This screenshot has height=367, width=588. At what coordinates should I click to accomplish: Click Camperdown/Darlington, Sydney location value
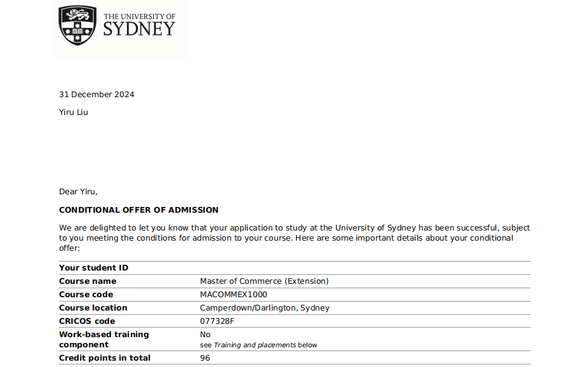coord(265,308)
